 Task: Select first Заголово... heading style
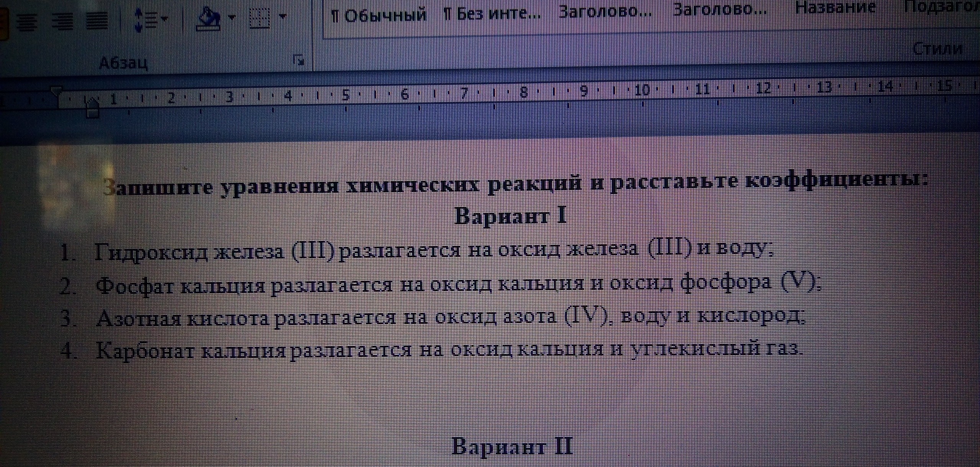click(x=605, y=12)
